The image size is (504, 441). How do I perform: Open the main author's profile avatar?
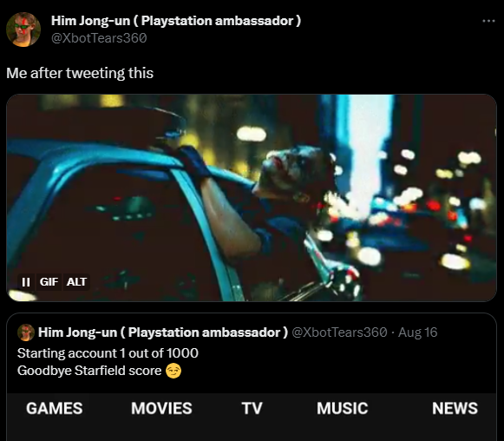23,30
